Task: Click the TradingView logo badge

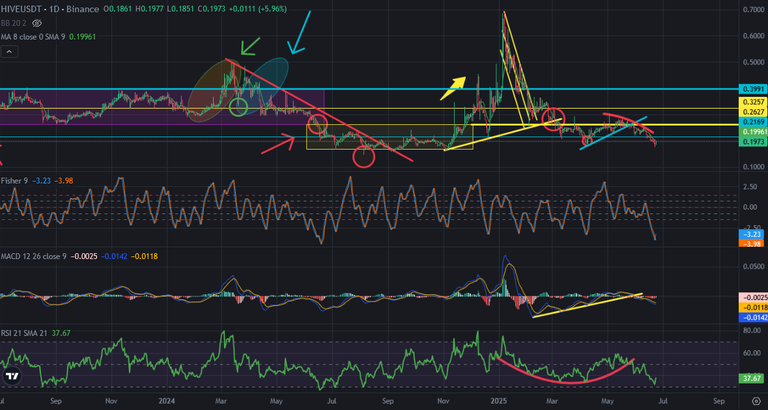Action: tap(12, 376)
